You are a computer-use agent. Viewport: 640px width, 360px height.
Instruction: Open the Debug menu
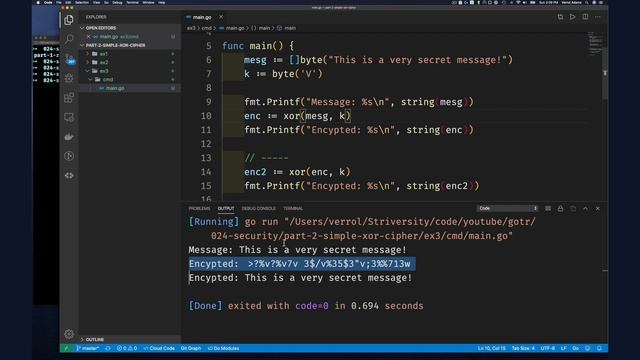pyautogui.click(x=117, y=2)
